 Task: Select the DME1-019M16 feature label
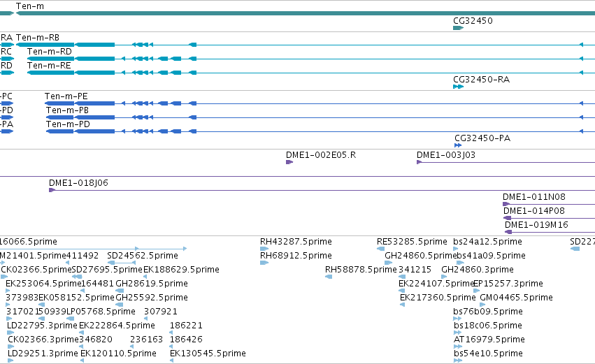[536, 225]
